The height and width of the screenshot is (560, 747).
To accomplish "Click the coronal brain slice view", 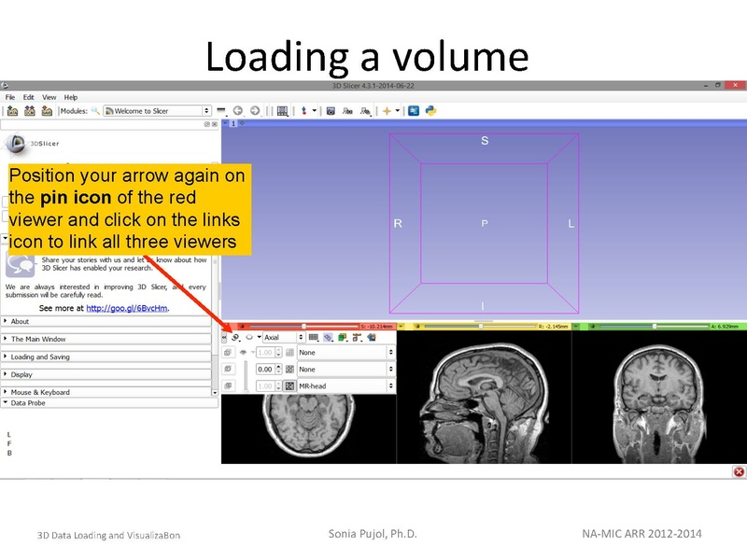I will 659,397.
